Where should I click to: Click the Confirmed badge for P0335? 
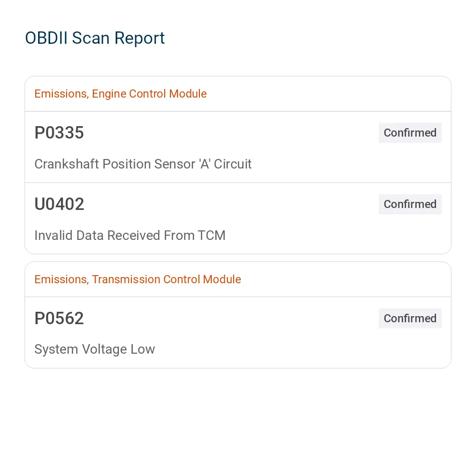click(410, 133)
